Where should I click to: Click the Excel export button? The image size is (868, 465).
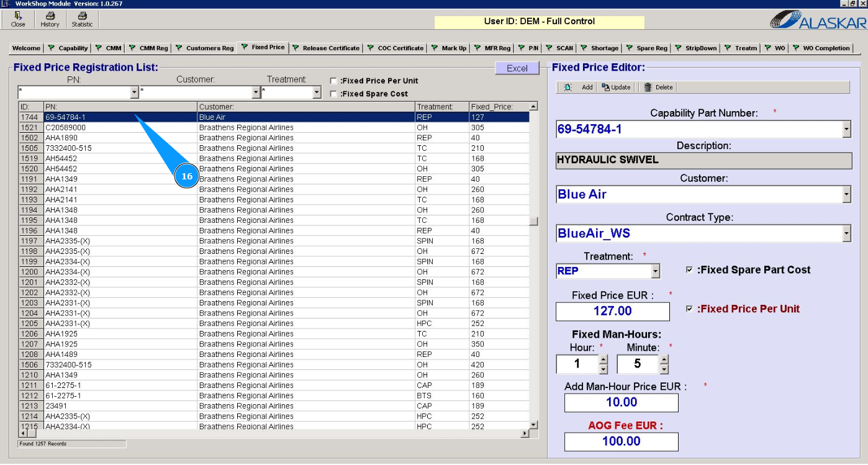point(517,68)
